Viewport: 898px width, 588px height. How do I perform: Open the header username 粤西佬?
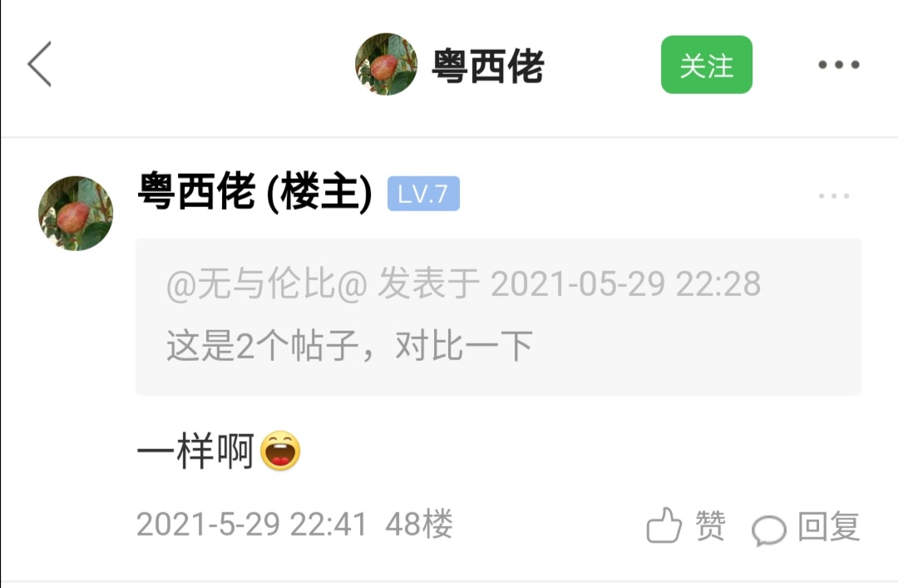pyautogui.click(x=487, y=67)
